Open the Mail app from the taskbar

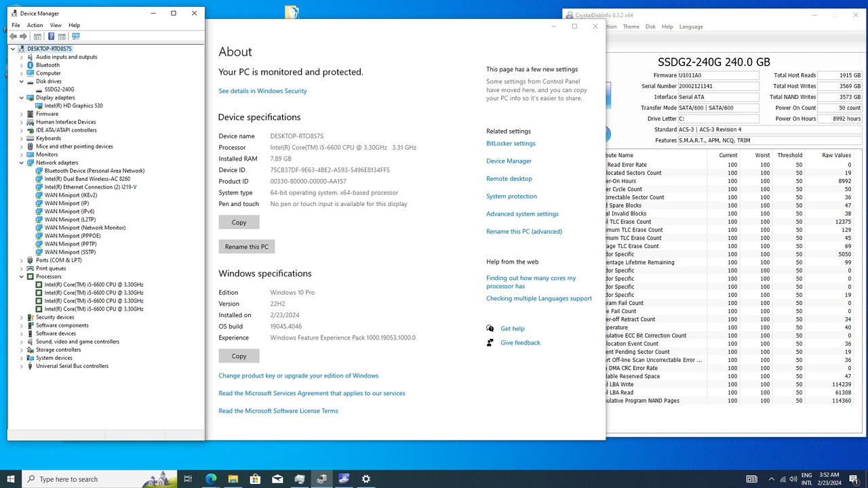point(277,479)
